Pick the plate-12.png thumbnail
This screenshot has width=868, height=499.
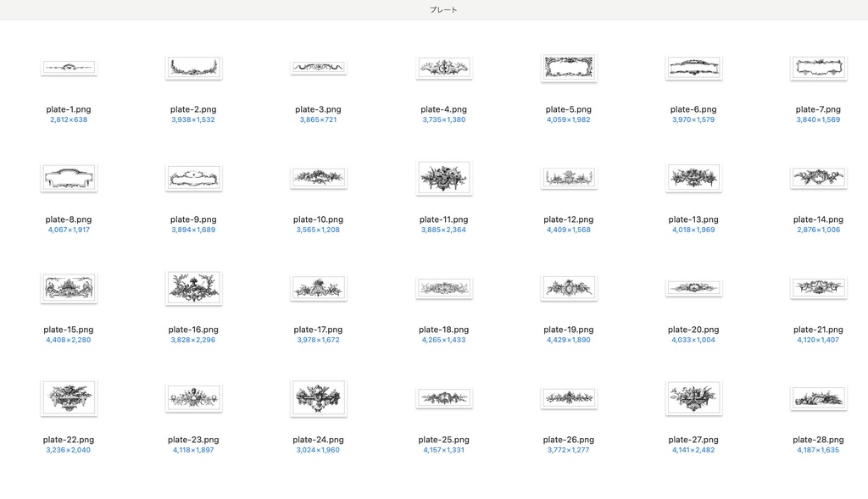point(569,178)
